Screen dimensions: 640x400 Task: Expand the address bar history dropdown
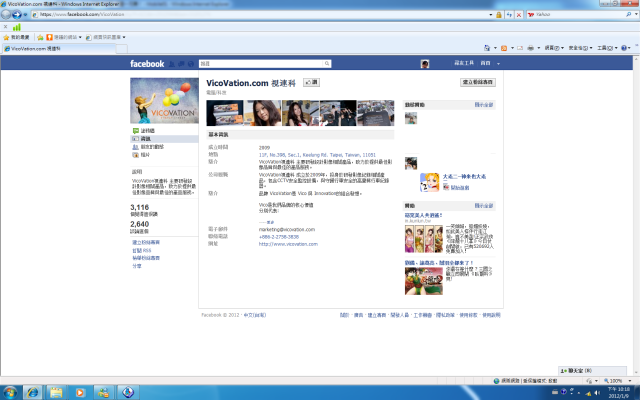pyautogui.click(x=491, y=15)
